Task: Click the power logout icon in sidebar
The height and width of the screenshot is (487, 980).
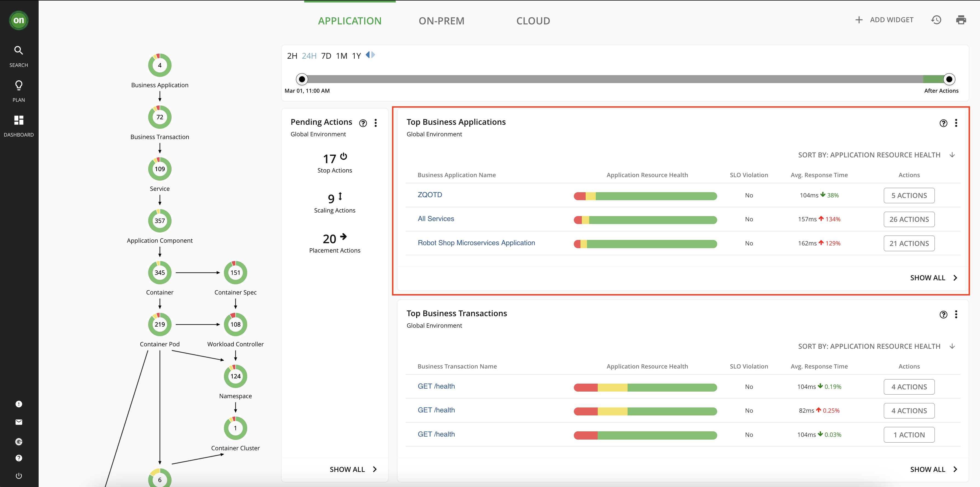Action: click(x=19, y=476)
